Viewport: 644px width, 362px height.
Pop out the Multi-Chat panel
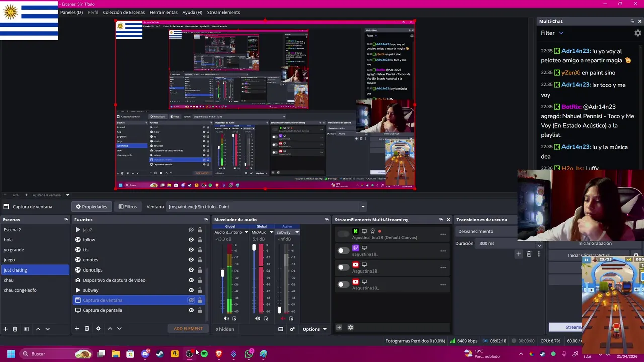tap(632, 21)
